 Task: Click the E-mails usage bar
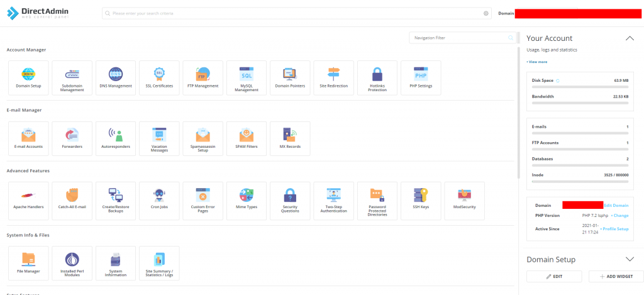[x=580, y=133]
